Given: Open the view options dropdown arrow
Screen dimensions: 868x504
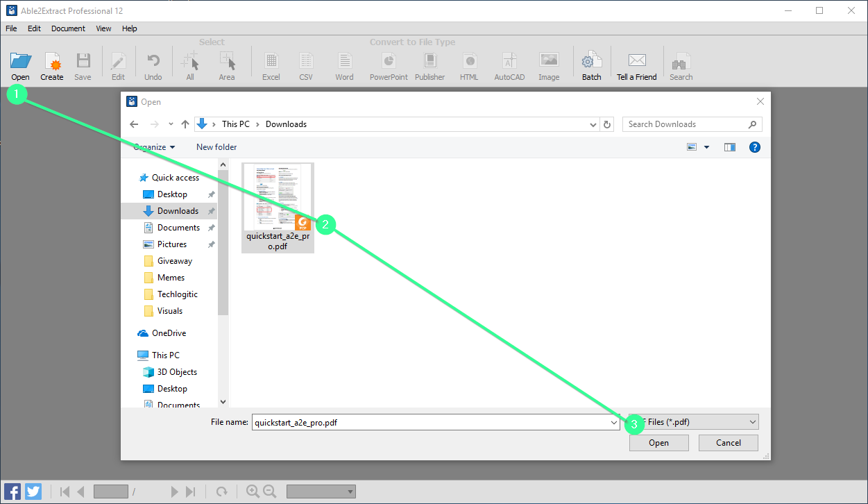Looking at the screenshot, I should (x=707, y=147).
